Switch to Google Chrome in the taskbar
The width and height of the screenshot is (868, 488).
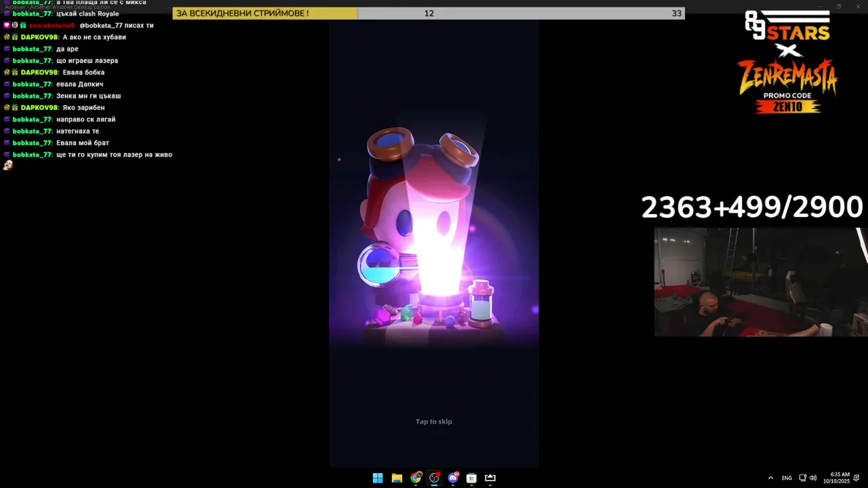click(x=416, y=478)
